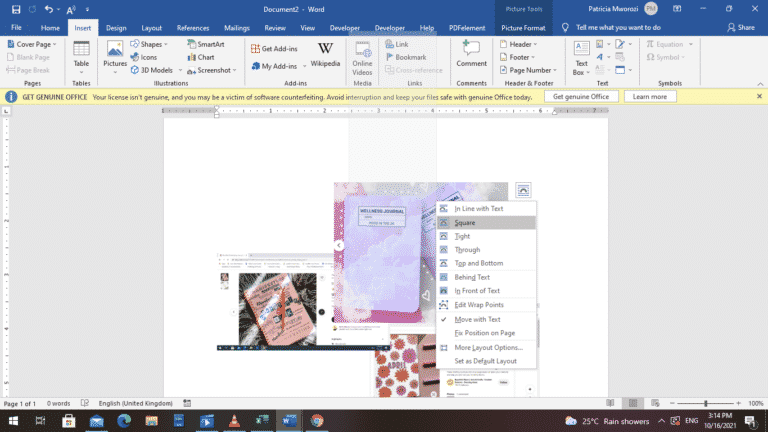Click the zoom in plus button

tap(739, 403)
